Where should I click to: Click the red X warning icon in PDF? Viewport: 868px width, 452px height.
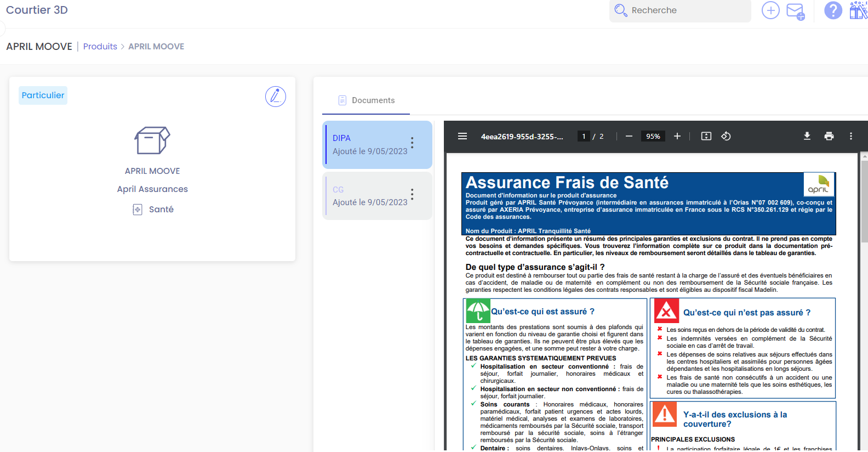coord(666,312)
